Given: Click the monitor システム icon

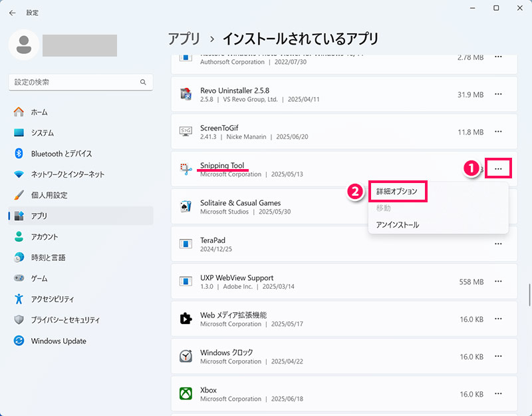Looking at the screenshot, I should pyautogui.click(x=19, y=132).
